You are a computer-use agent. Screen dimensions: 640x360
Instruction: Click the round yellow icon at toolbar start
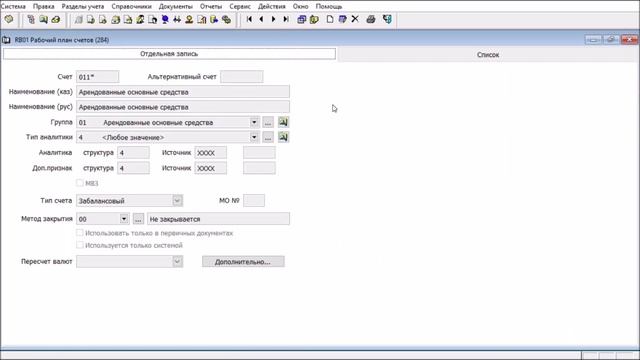click(9, 19)
